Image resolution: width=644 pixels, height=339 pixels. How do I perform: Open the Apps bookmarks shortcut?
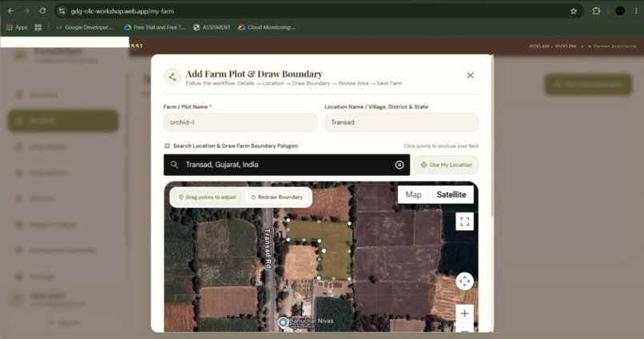pyautogui.click(x=17, y=27)
